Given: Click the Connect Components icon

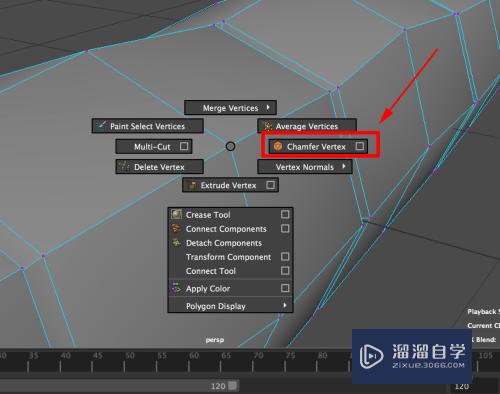Looking at the screenshot, I should click(176, 228).
